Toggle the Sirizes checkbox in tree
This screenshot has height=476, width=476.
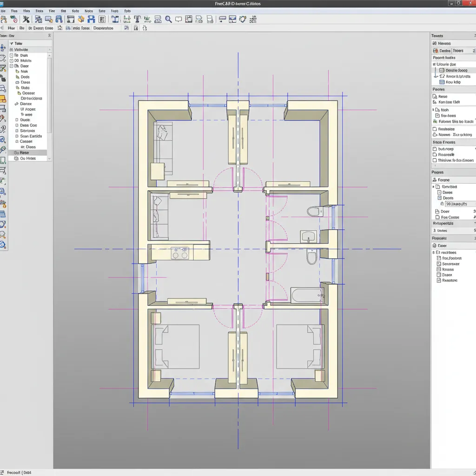17,131
